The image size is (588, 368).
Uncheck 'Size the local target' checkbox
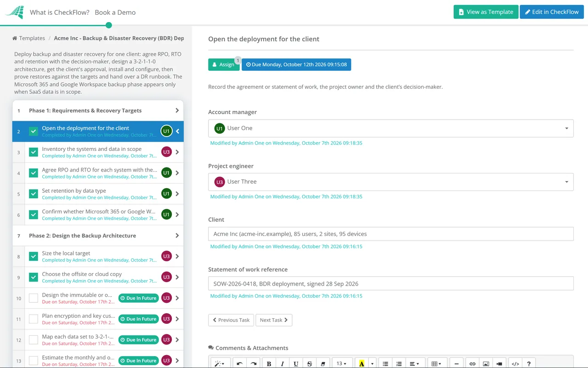(34, 256)
